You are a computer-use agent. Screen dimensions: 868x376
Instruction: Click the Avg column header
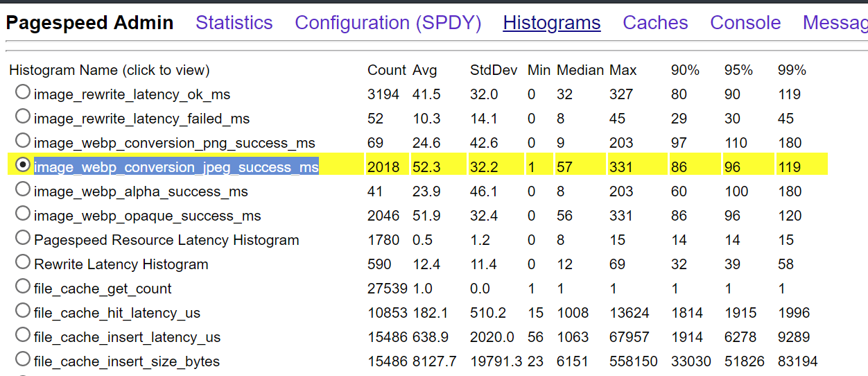424,70
